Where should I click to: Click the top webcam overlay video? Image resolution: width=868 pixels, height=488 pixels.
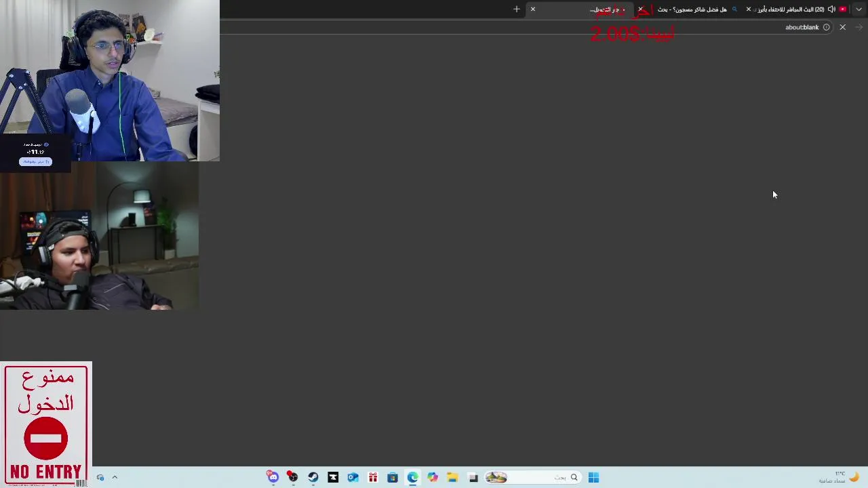(110, 81)
